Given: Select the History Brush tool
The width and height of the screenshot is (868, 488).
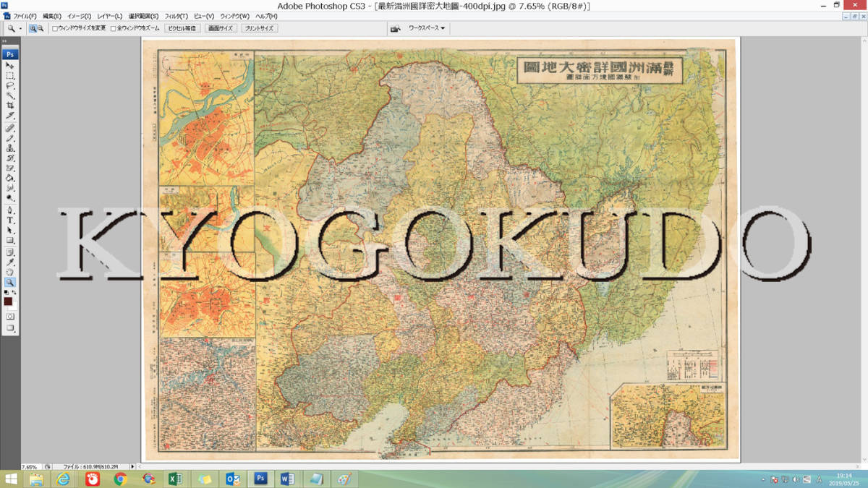Looking at the screenshot, I should [x=10, y=158].
